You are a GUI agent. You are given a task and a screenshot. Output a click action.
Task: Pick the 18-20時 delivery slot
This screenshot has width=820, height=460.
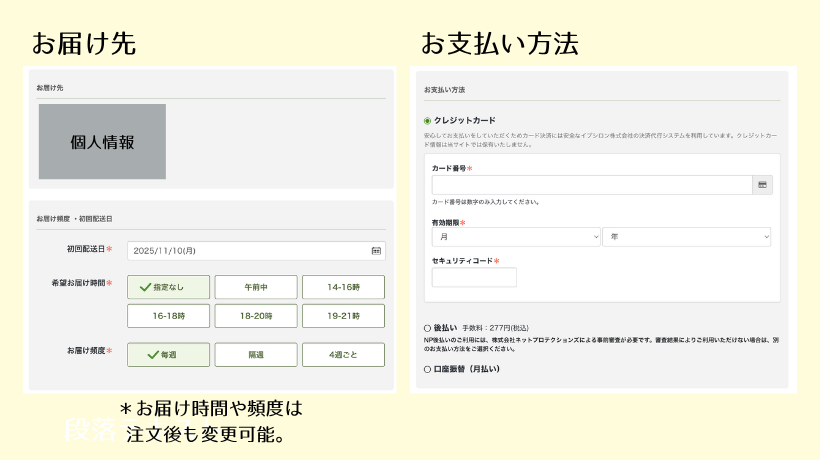coord(256,316)
